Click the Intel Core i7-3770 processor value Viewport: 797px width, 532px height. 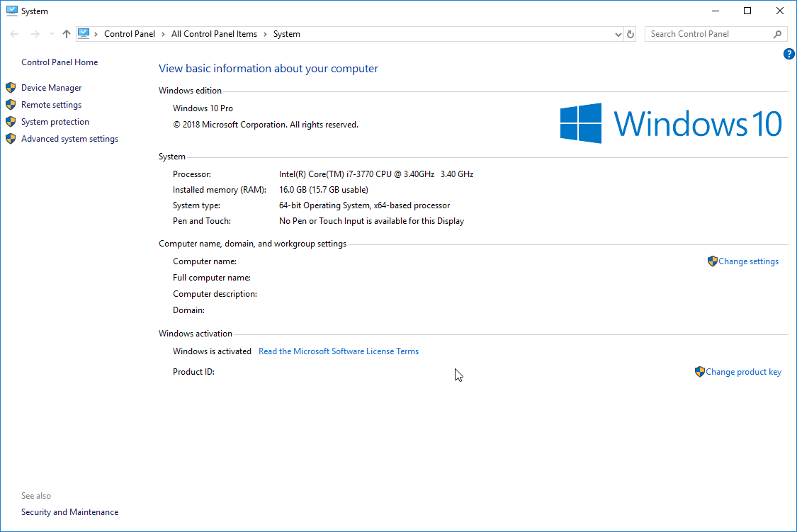click(x=376, y=174)
